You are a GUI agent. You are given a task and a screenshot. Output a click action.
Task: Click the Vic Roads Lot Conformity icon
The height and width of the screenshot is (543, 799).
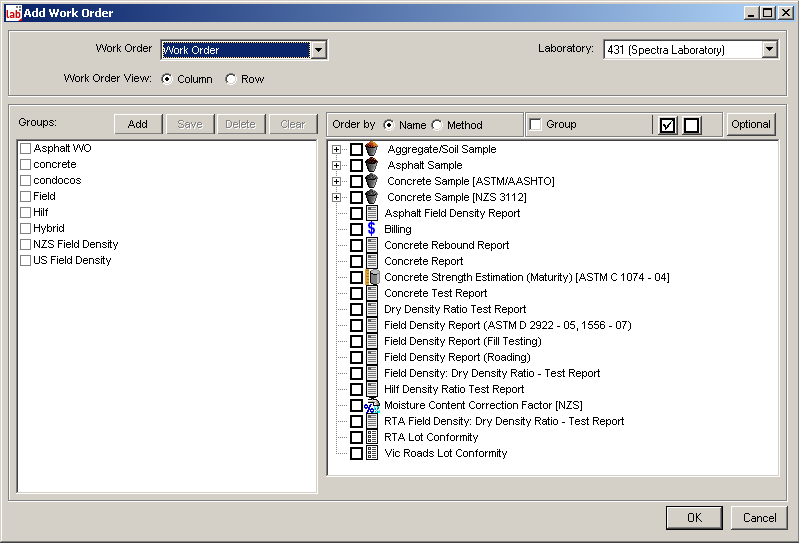pos(372,453)
